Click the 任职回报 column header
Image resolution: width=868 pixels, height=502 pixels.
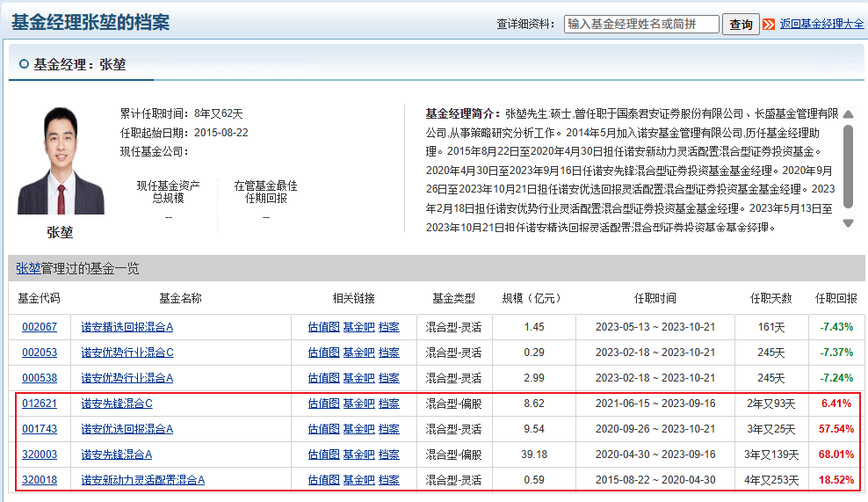(x=835, y=298)
